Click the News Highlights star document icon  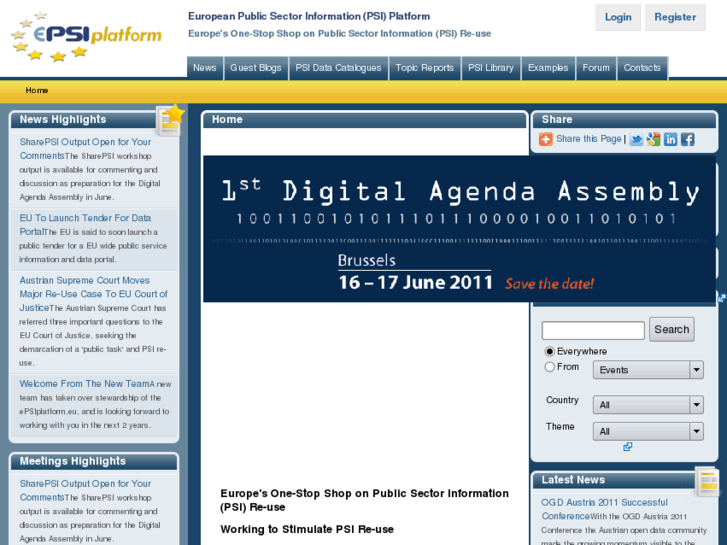click(170, 120)
